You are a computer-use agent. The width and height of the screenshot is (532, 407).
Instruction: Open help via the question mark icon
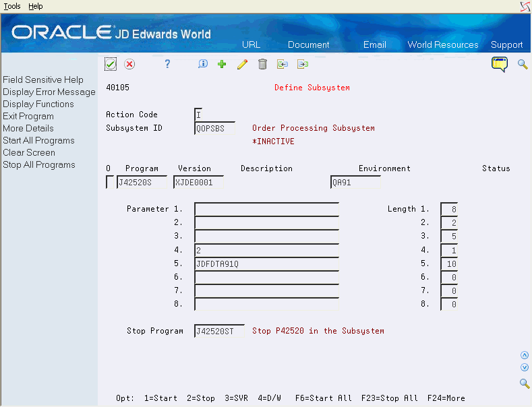[x=167, y=64]
